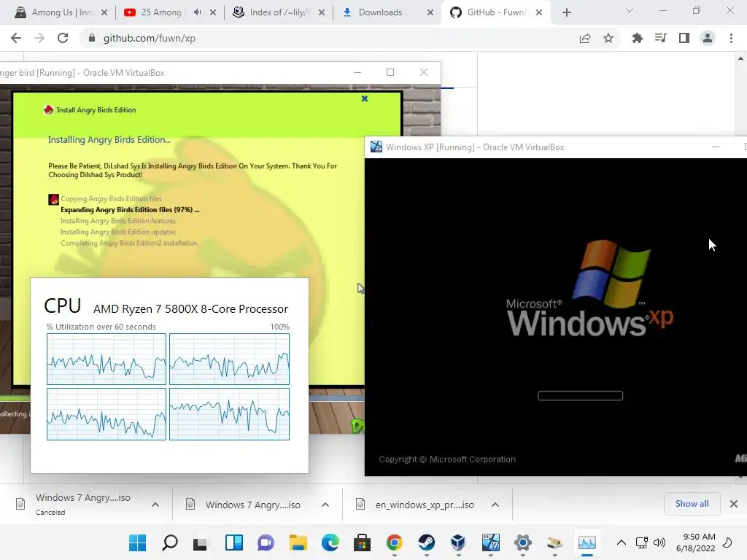Open the Chrome extensions puzzle icon

coord(637,38)
